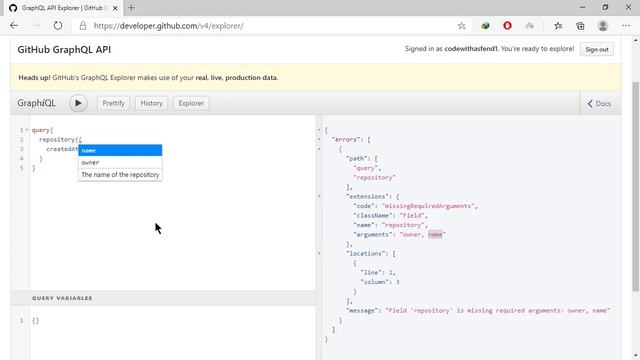Select 'owner' autocomplete suggestion

[120, 162]
